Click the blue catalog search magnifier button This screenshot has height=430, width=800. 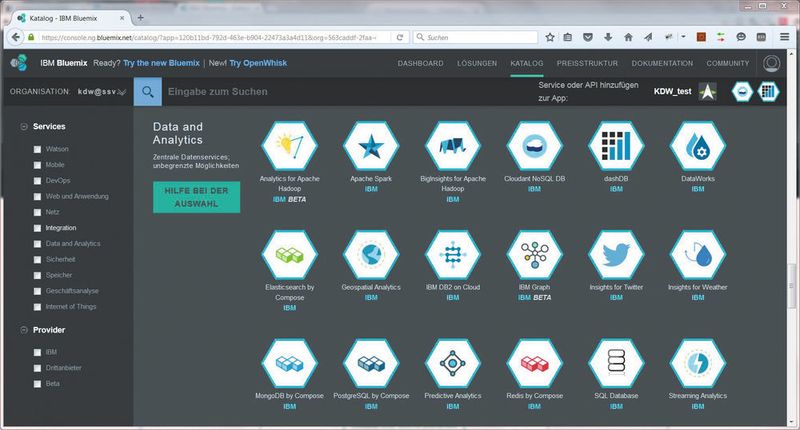(148, 92)
